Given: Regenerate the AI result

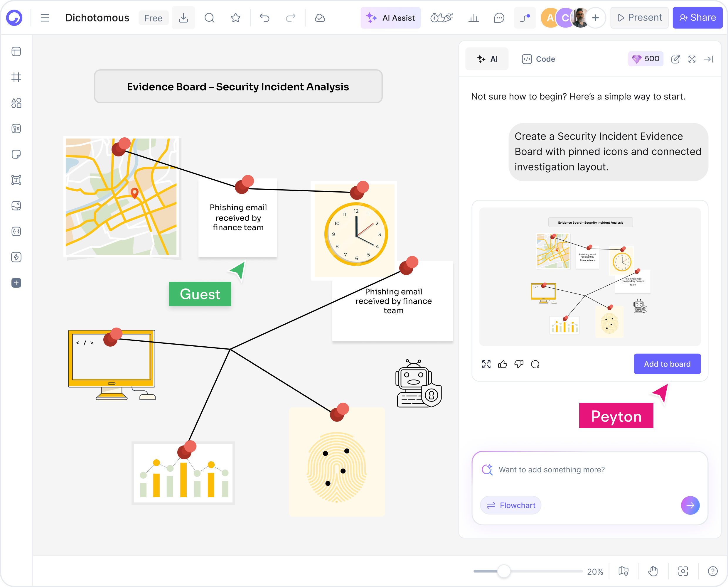Looking at the screenshot, I should [x=535, y=364].
